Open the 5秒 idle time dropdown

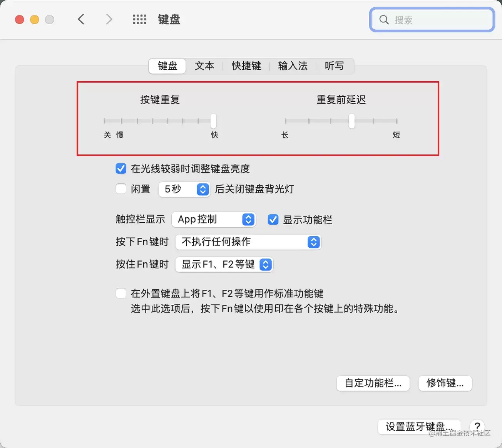(184, 189)
